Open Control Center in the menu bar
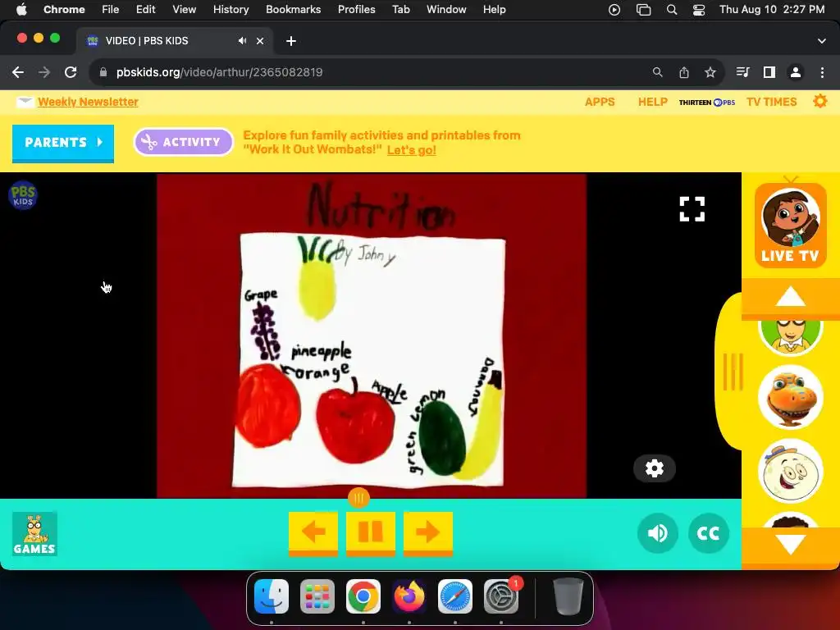The image size is (840, 630). (699, 10)
